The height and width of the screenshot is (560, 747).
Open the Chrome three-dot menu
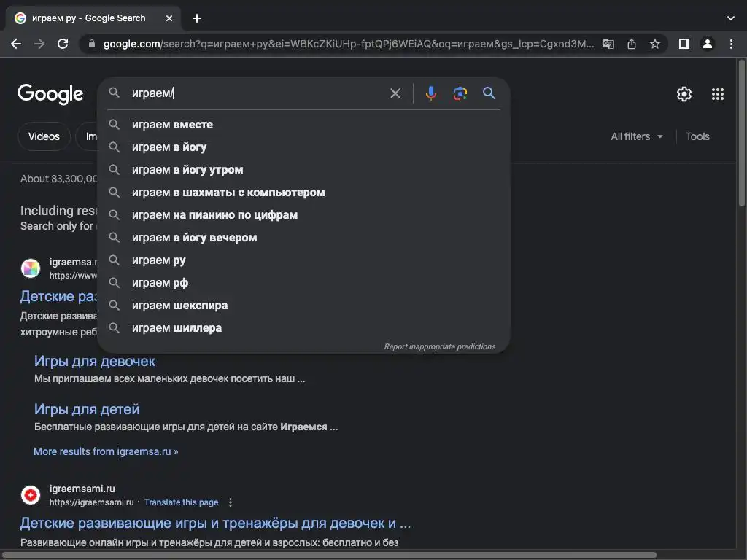pos(731,44)
